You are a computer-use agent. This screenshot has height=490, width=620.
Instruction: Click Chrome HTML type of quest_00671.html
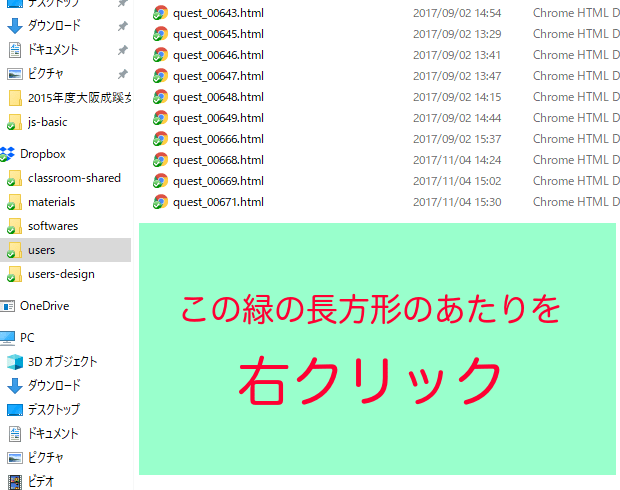point(576,202)
